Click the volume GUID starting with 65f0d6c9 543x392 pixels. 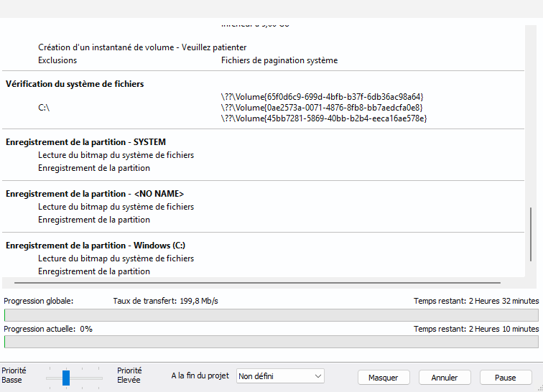(322, 96)
